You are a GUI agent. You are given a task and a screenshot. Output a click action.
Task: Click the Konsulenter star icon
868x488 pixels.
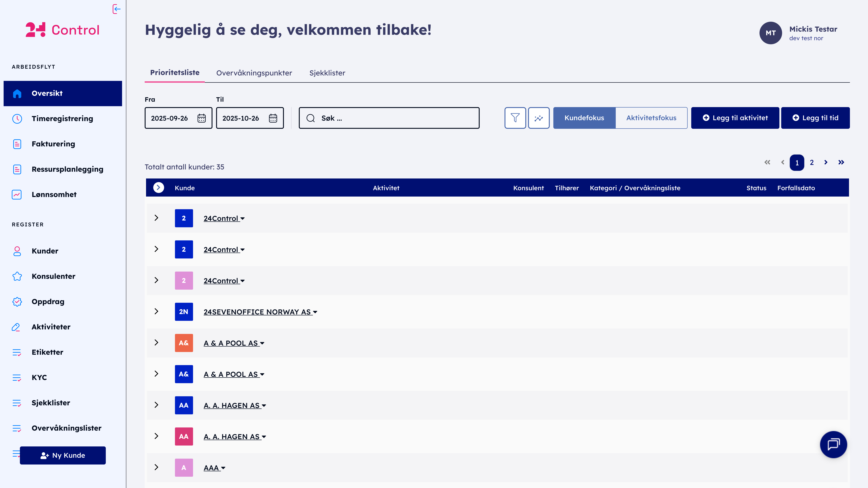[x=17, y=276]
